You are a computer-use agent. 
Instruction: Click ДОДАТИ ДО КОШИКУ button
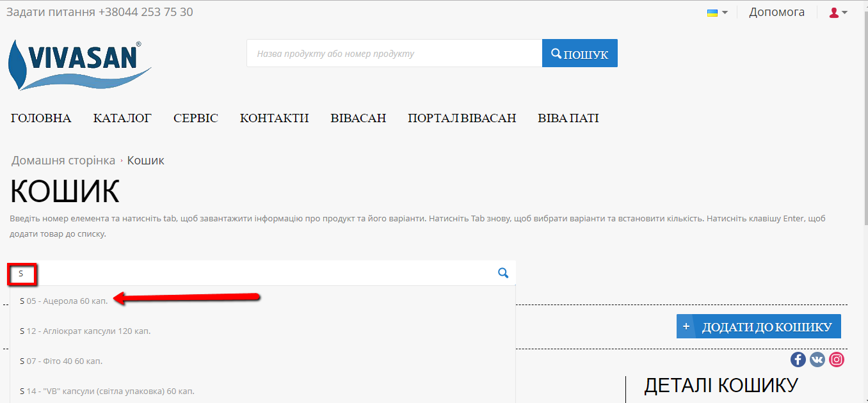(759, 327)
